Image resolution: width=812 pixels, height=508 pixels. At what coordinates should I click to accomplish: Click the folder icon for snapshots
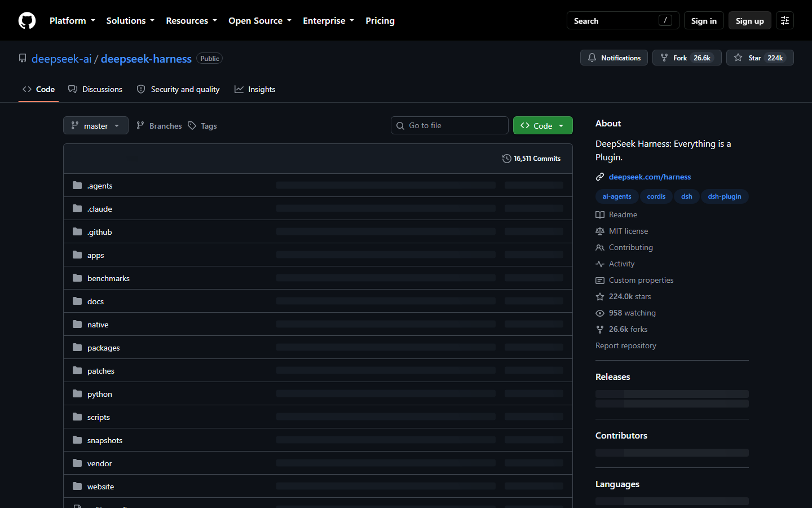[77, 440]
